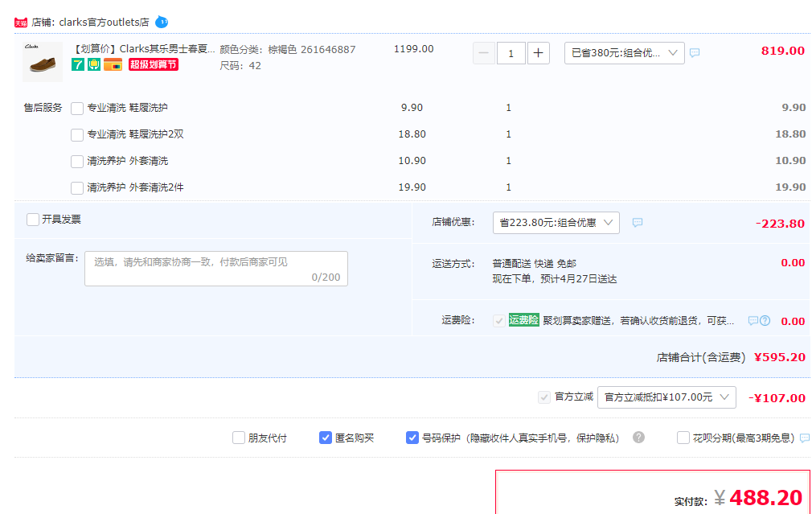Screen dimensions: 812x514
Task: Click the orange credit card payment icon
Action: click(x=113, y=65)
